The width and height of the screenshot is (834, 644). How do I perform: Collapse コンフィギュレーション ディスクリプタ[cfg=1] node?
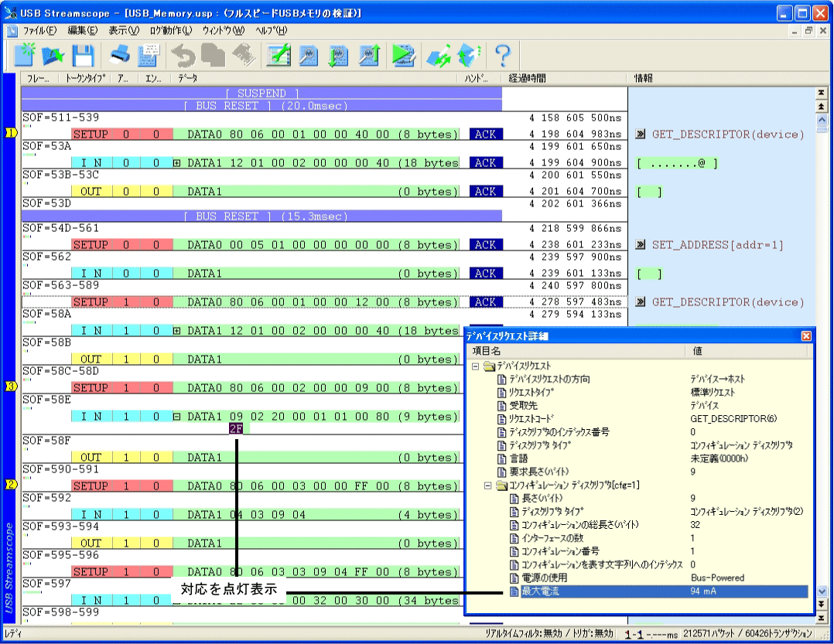pyautogui.click(x=487, y=485)
